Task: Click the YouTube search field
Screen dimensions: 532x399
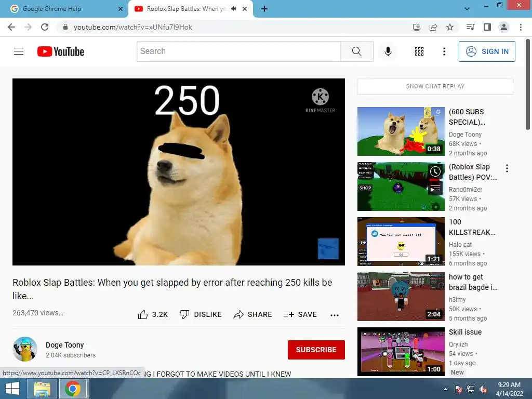Action: coord(238,51)
